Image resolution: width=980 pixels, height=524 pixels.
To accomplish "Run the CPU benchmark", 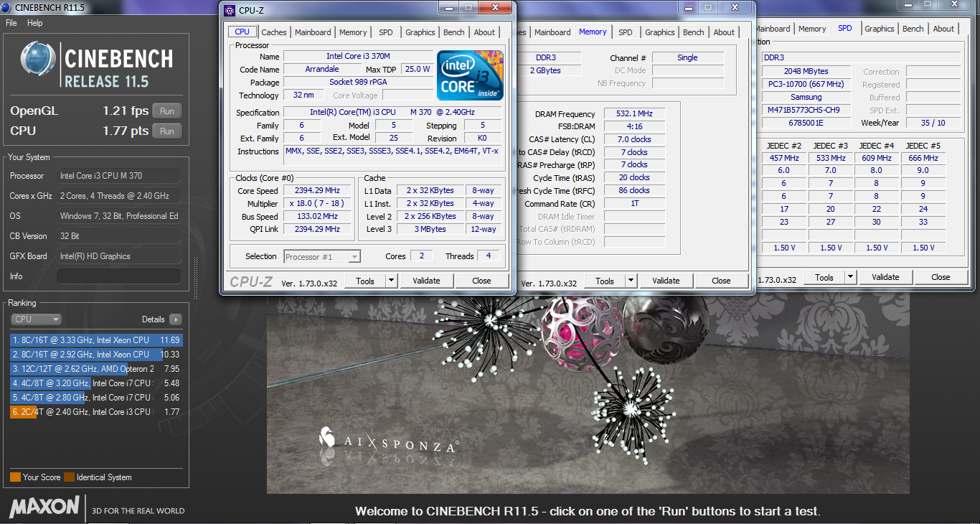I will point(167,131).
